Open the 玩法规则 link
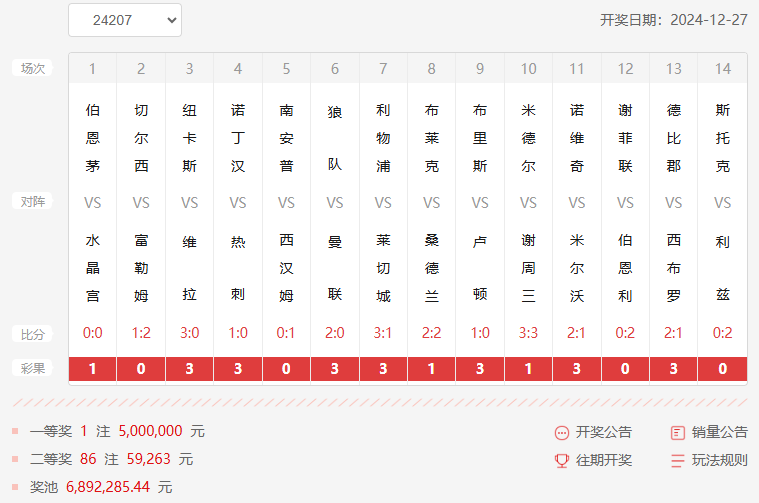Screen dimensions: 759x503 point(719,460)
